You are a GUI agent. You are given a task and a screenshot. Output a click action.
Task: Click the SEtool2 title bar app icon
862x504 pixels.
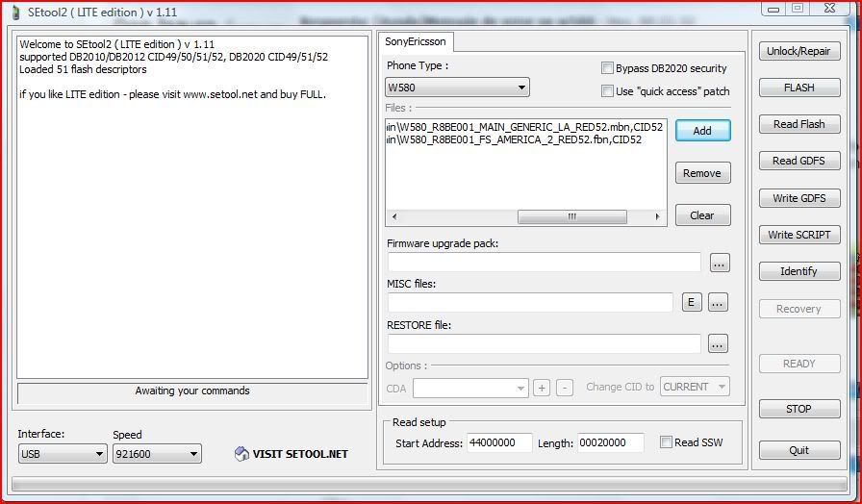click(x=14, y=13)
